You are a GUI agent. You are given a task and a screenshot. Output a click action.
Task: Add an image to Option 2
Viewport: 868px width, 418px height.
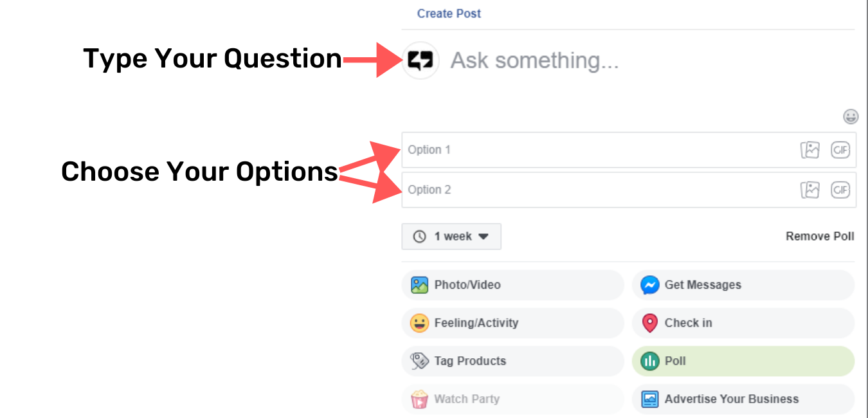pos(810,189)
